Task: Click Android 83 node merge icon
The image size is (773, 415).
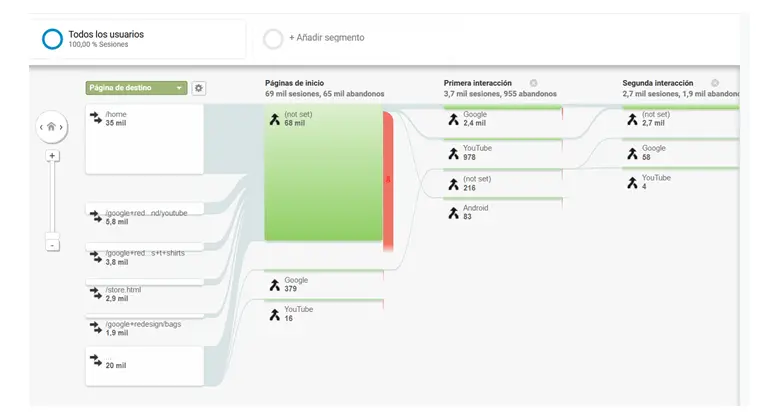Action: (453, 212)
